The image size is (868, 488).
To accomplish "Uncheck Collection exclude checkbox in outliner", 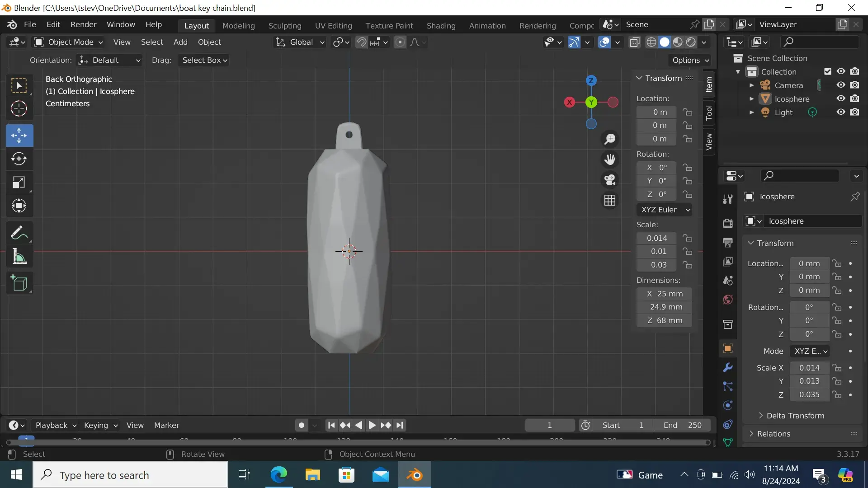I will pos(827,71).
